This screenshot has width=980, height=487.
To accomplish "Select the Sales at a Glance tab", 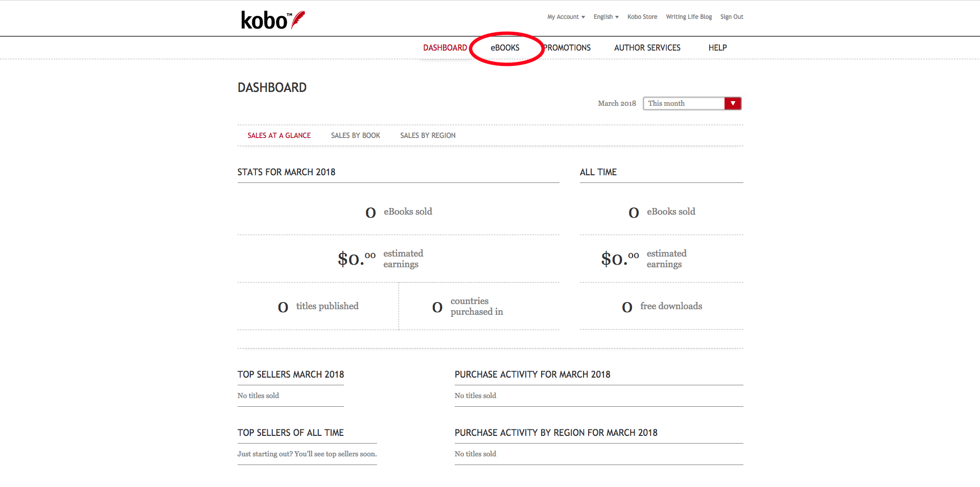I will click(x=279, y=135).
